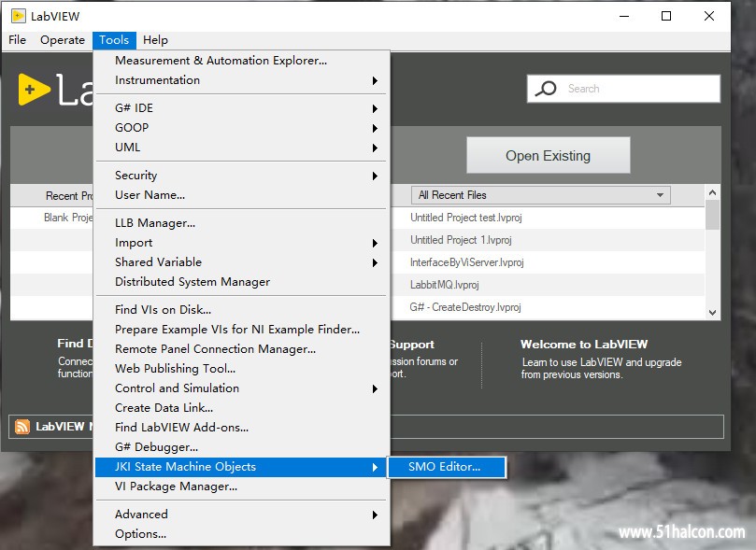
Task: Expand the Import submenu
Action: coord(241,243)
